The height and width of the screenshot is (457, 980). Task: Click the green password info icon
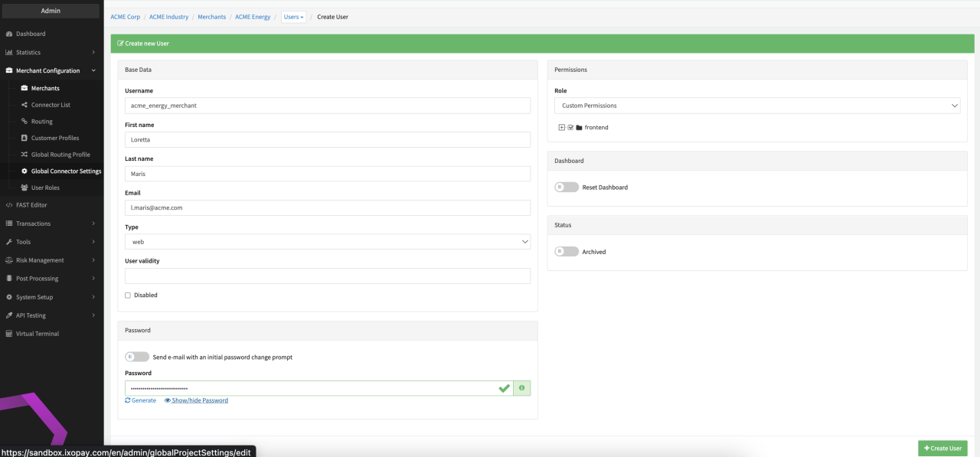click(x=521, y=388)
